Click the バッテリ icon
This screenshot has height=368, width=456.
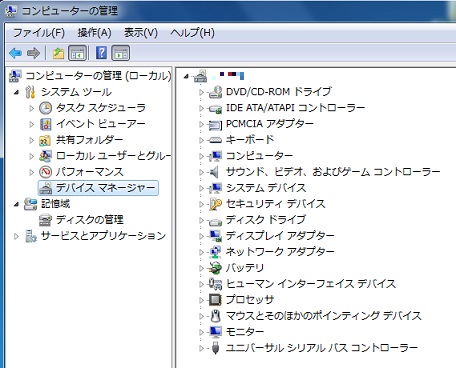click(x=215, y=268)
